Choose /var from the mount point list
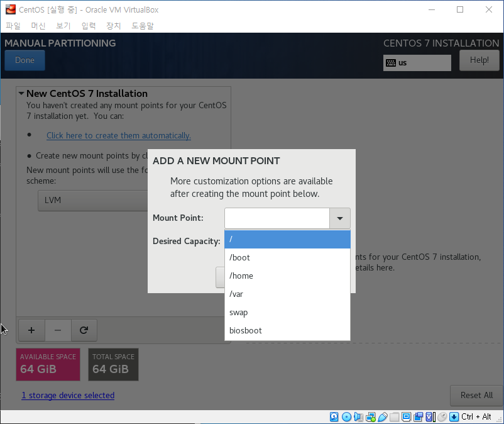The width and height of the screenshot is (504, 424). [287, 294]
